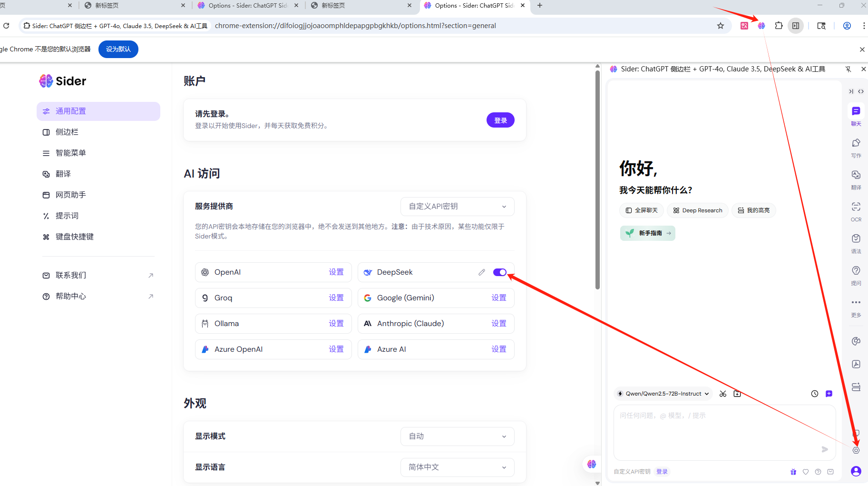The width and height of the screenshot is (868, 486).
Task: Collapse the side panel with the >| icon
Action: point(851,91)
